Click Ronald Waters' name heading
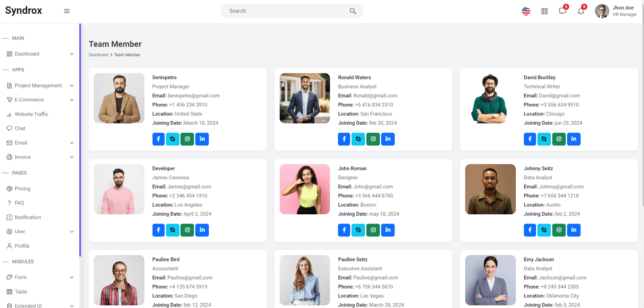This screenshot has width=644, height=308. point(355,78)
